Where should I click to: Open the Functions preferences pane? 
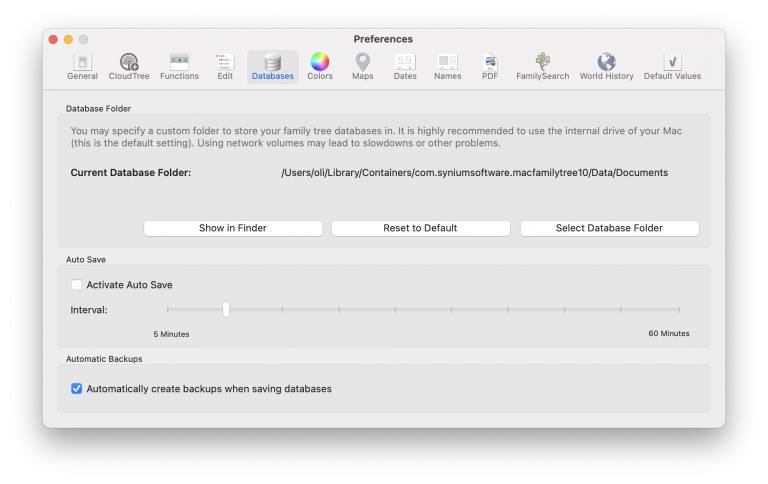click(179, 67)
